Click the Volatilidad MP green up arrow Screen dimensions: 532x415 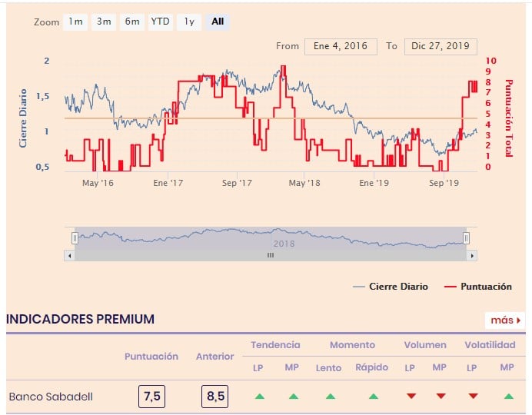pyautogui.click(x=509, y=397)
